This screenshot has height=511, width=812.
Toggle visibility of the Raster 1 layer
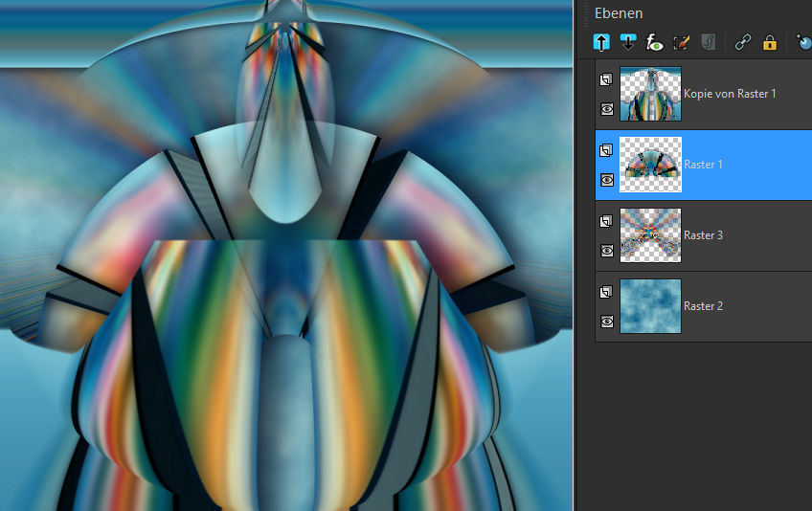click(607, 180)
